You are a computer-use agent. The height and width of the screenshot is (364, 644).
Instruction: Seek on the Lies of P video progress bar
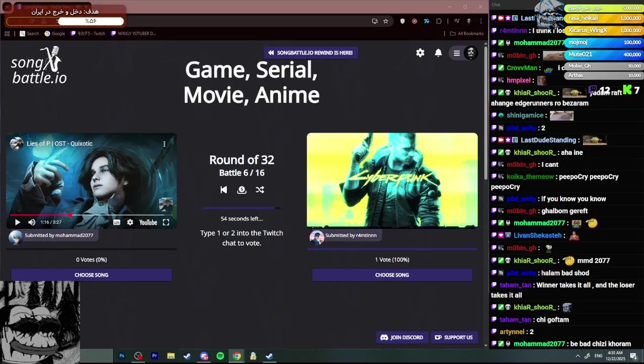(x=91, y=215)
